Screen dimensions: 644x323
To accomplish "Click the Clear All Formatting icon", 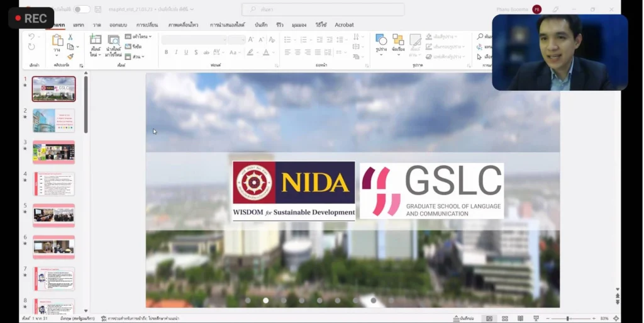I will pyautogui.click(x=272, y=40).
